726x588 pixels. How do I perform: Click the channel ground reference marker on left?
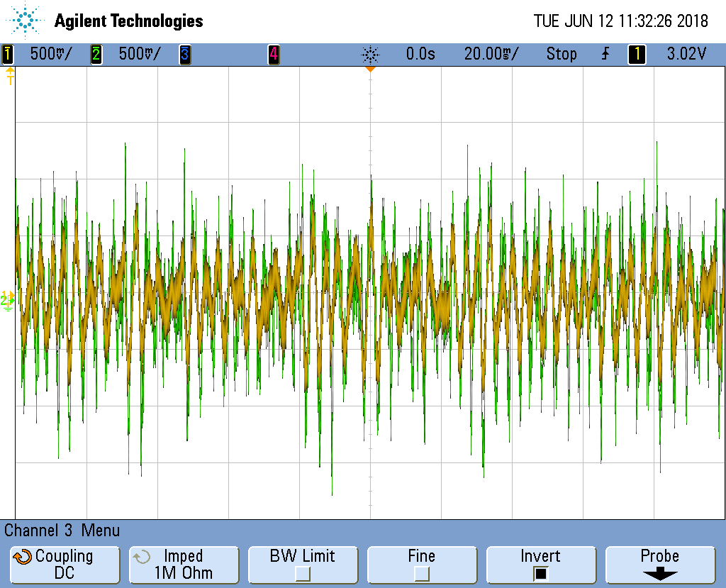pyautogui.click(x=8, y=300)
